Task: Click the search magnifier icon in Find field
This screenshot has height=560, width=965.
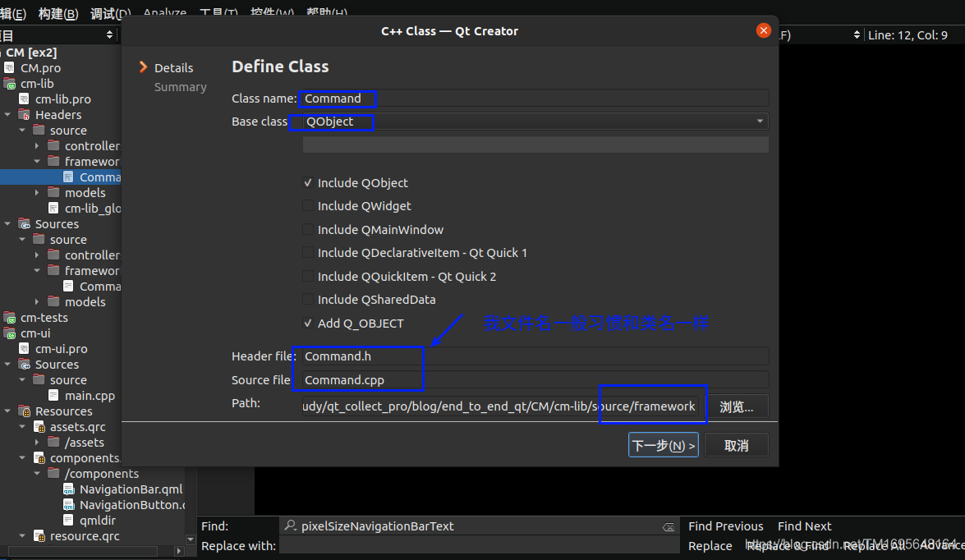Action: pyautogui.click(x=291, y=526)
